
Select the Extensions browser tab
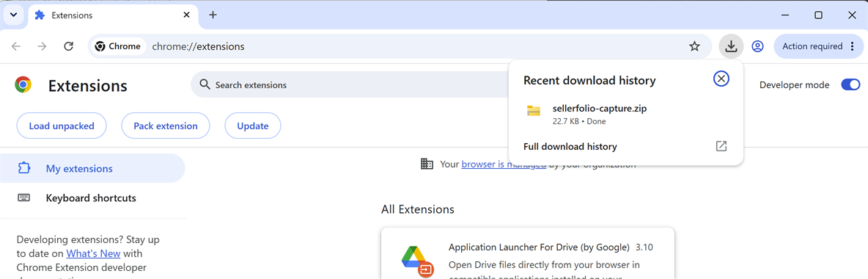tap(112, 15)
